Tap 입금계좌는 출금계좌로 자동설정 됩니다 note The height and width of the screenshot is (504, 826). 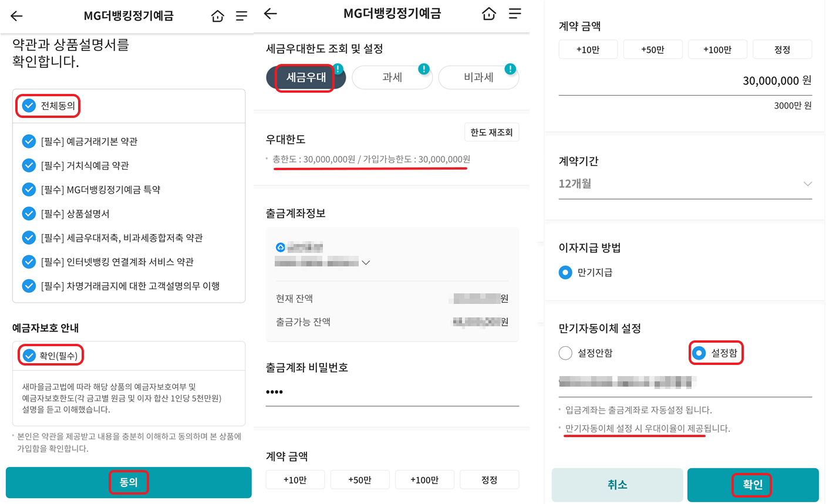(x=639, y=410)
